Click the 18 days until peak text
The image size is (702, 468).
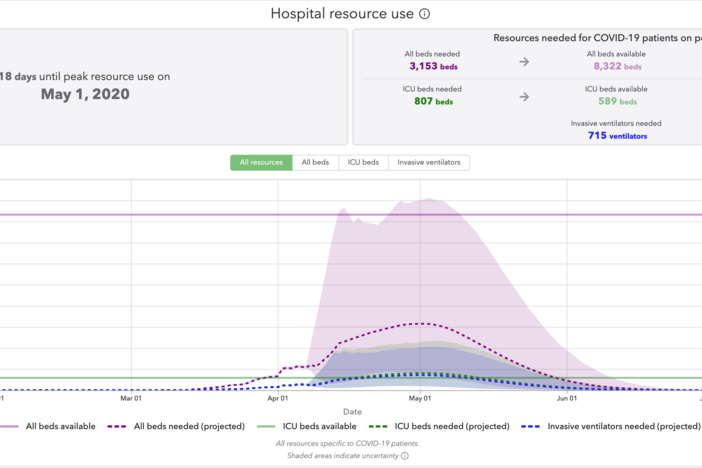[85, 77]
